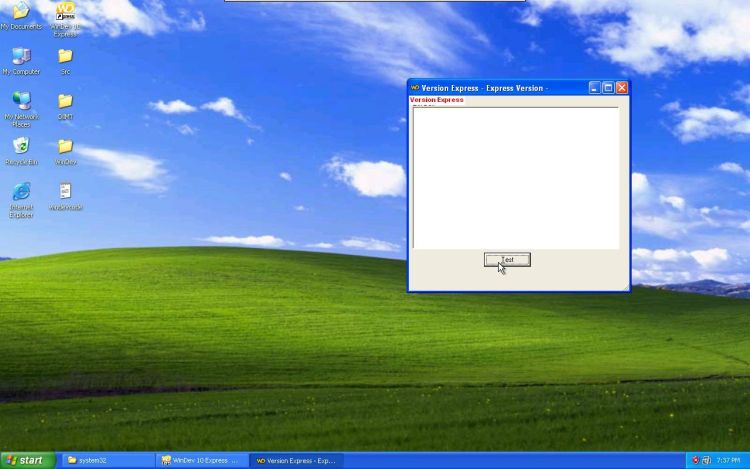The image size is (750, 469).
Task: Select the WinDev 10 Express shortcut icon
Action: [66, 19]
